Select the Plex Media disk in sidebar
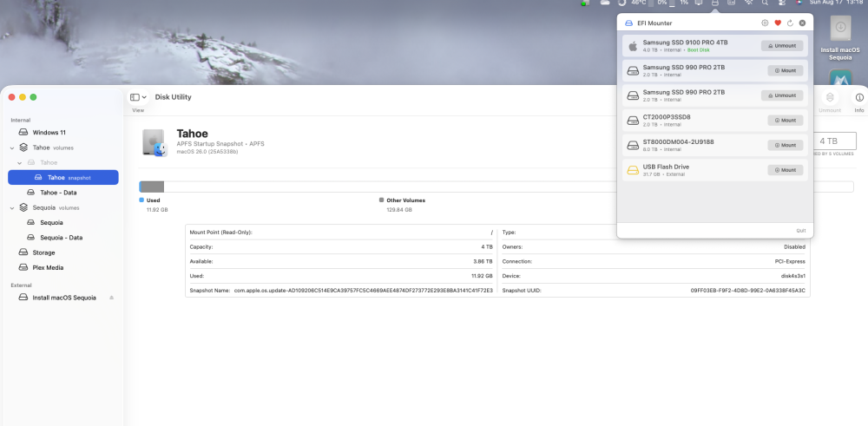The image size is (868, 426). point(63,267)
